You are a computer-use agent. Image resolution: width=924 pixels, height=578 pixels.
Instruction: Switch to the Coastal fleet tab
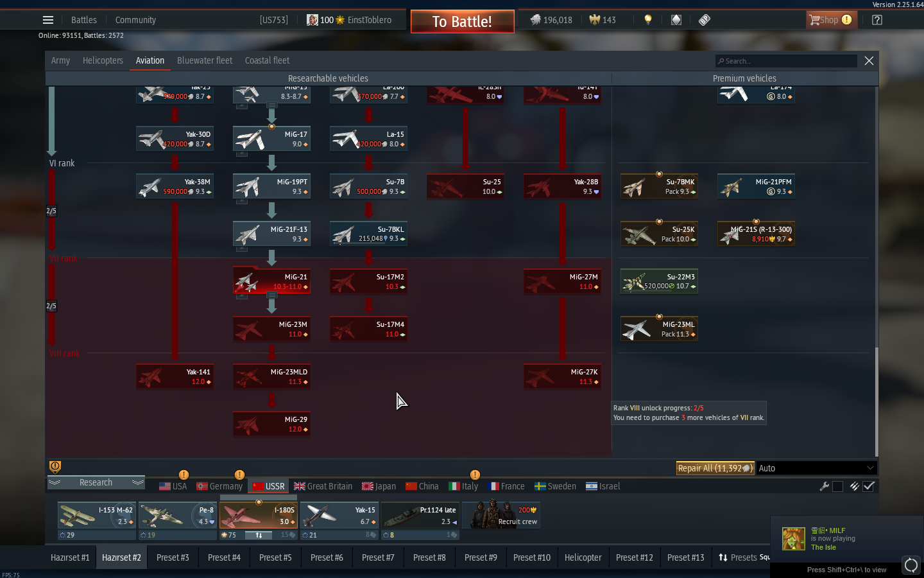[x=267, y=60]
